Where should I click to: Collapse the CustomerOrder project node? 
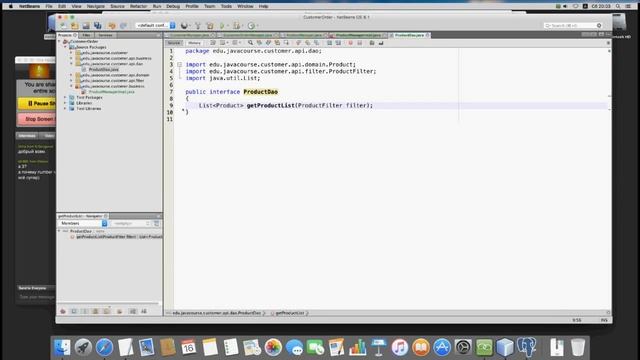tap(60, 42)
